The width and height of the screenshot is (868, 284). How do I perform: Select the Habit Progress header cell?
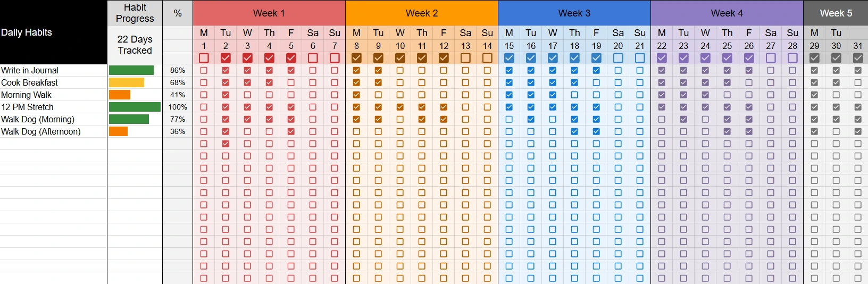pos(135,13)
